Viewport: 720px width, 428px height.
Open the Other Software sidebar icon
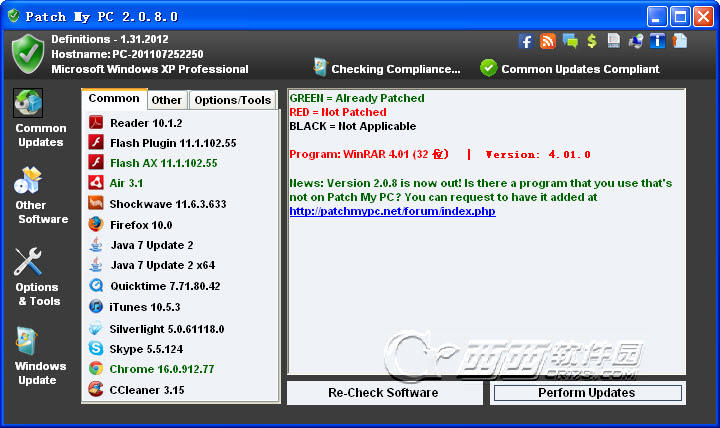point(28,180)
